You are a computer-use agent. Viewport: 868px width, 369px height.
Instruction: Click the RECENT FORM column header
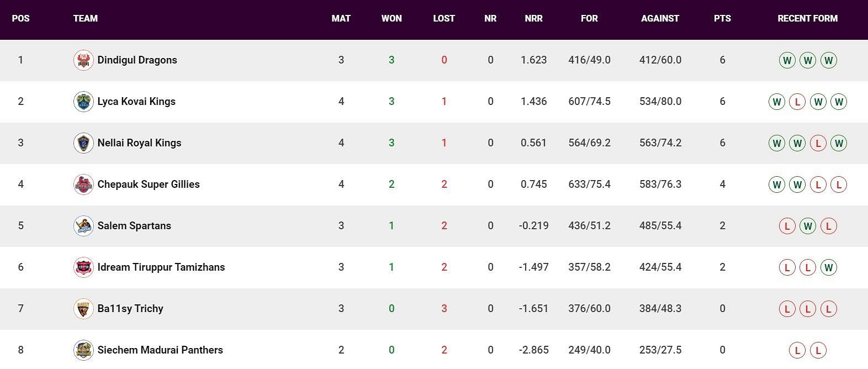(x=807, y=18)
